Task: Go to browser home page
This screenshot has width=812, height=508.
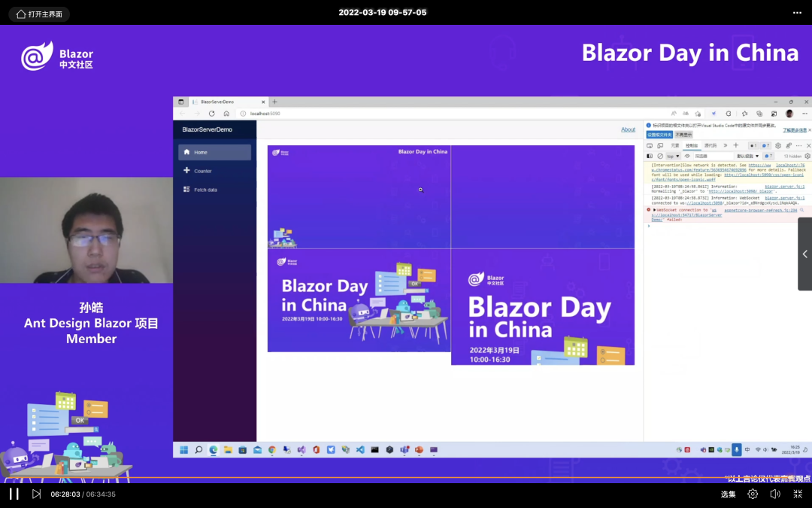Action: coord(226,114)
